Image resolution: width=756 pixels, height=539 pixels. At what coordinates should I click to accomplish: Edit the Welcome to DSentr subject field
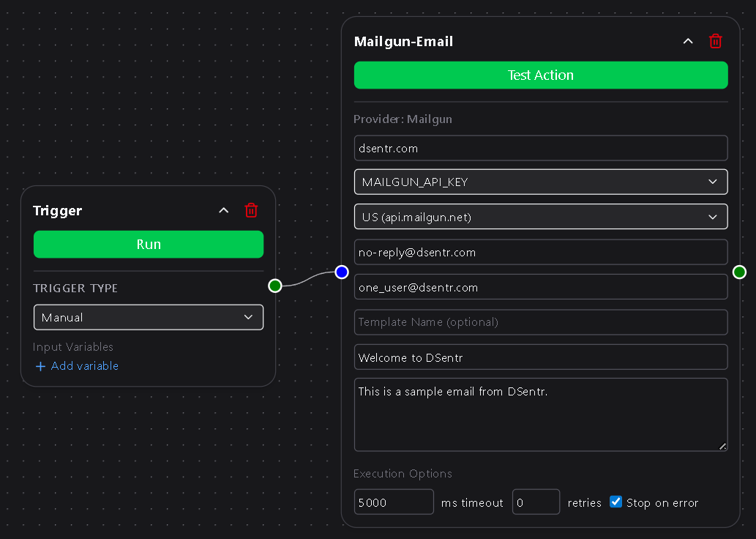pos(541,357)
